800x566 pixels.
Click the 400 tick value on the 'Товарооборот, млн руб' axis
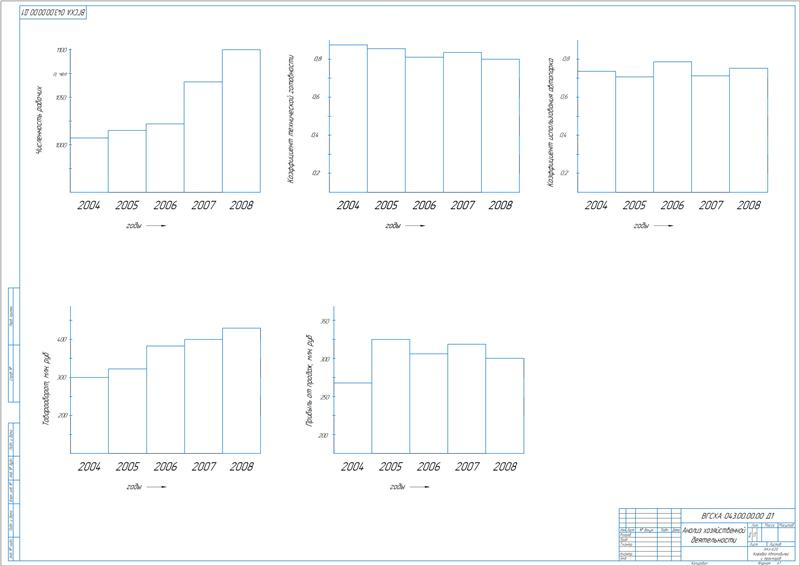pyautogui.click(x=61, y=339)
